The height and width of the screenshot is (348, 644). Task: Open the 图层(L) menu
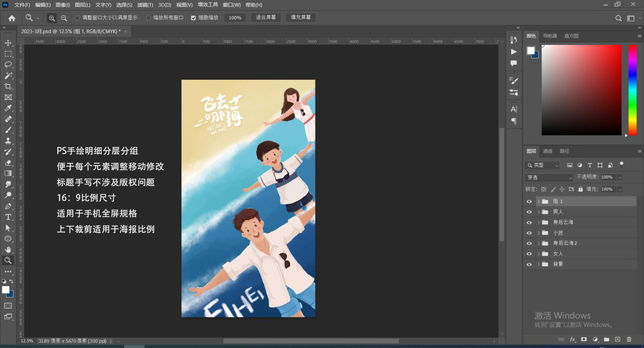pos(82,5)
